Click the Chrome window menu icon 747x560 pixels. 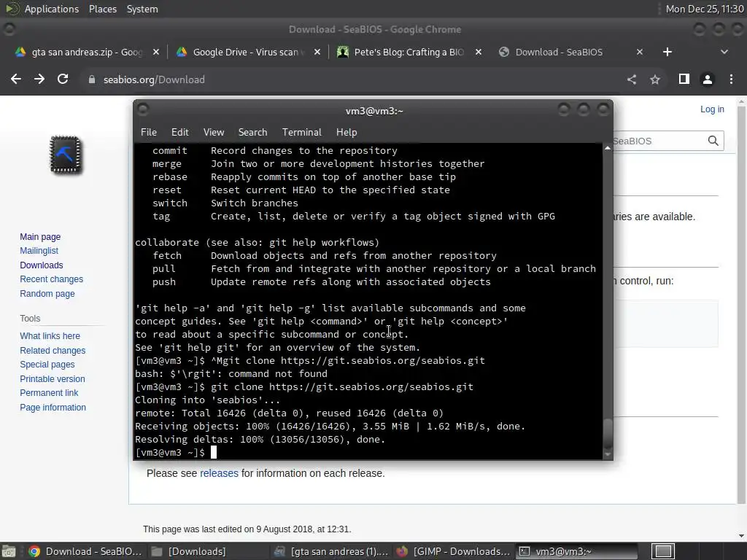[9, 29]
